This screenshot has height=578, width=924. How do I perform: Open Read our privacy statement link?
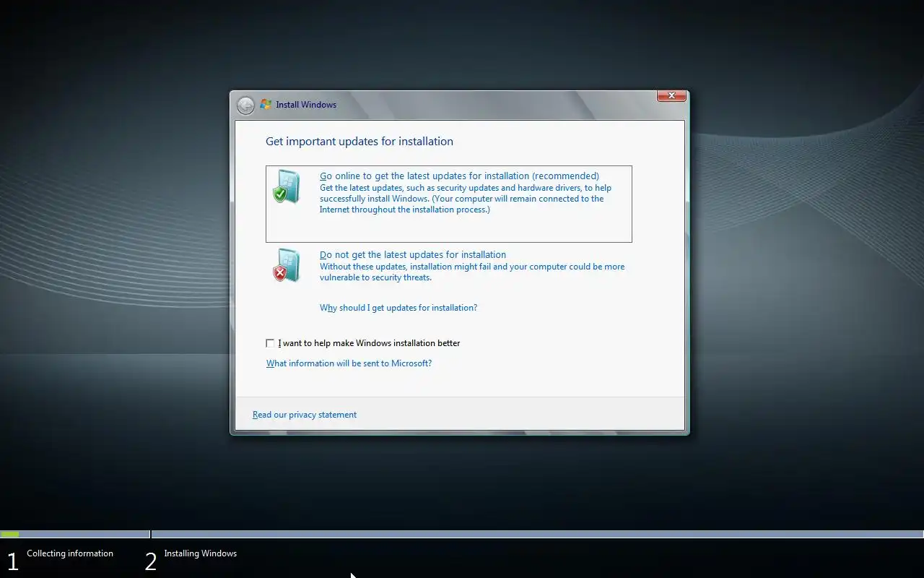click(x=305, y=415)
